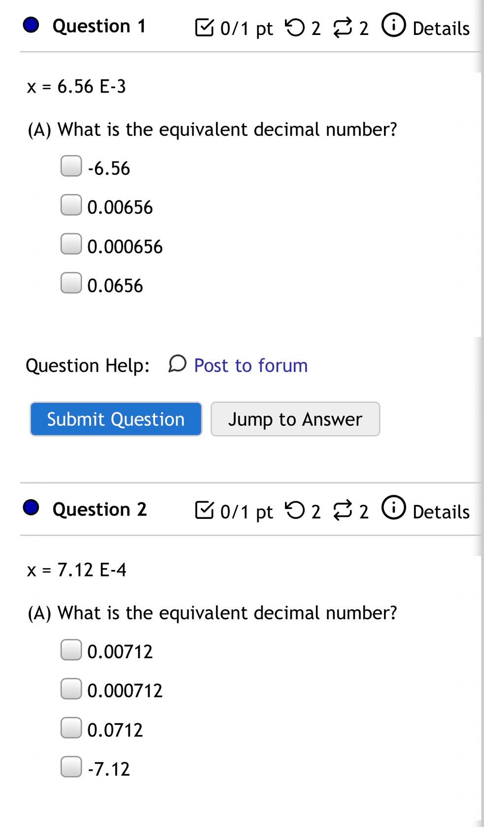Select the 0.00656 answer checkbox
Screen dimensions: 504x827
point(71,205)
